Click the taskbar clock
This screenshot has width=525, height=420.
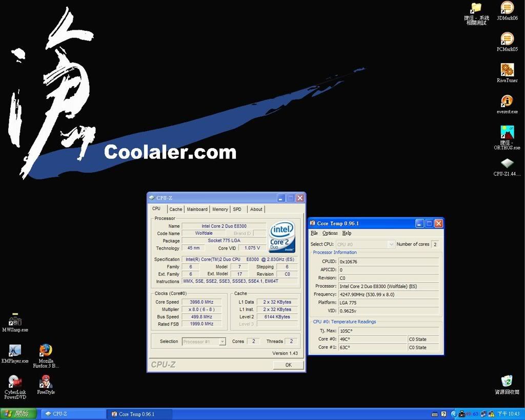point(509,414)
